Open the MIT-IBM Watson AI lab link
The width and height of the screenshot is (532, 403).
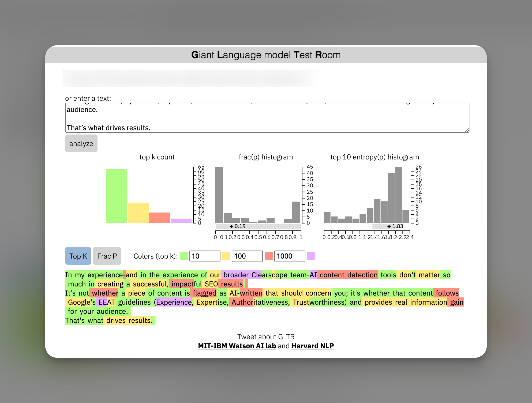tap(237, 346)
